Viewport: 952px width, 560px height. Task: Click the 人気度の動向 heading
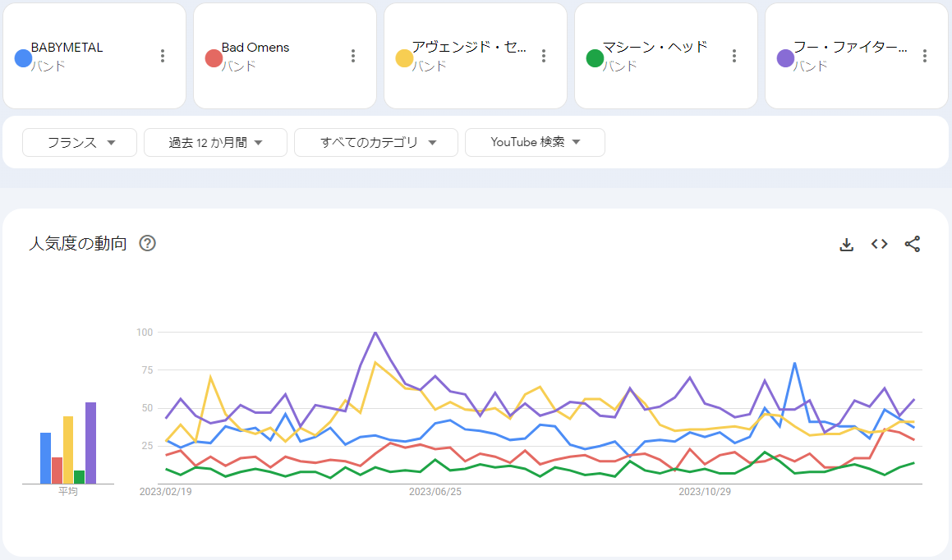point(78,243)
